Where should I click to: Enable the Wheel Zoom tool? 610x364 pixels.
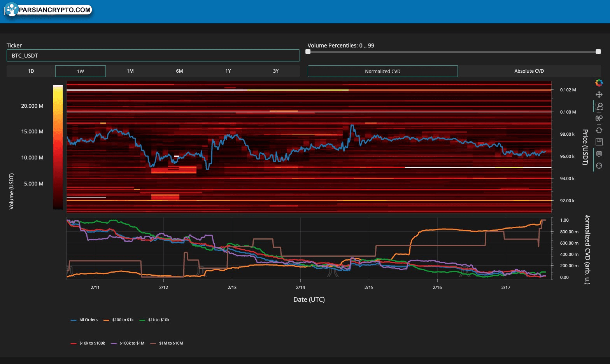(599, 118)
